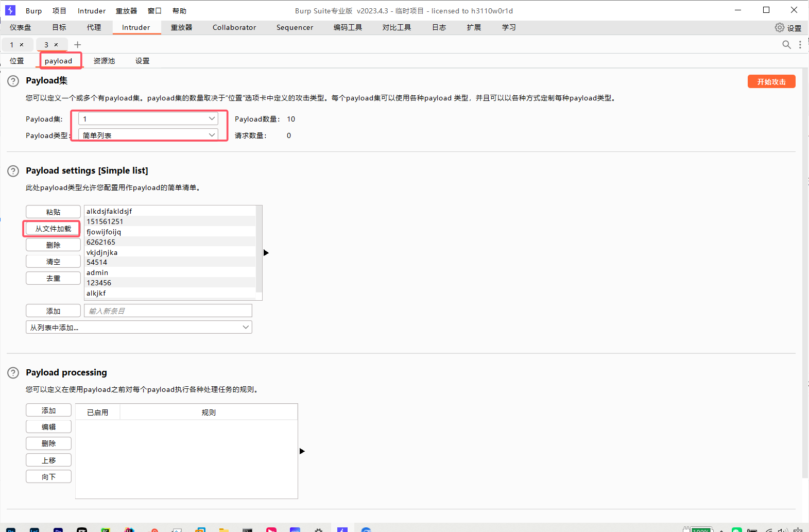Switch to the 代理 tab
Viewport: 809px width, 532px height.
(94, 28)
